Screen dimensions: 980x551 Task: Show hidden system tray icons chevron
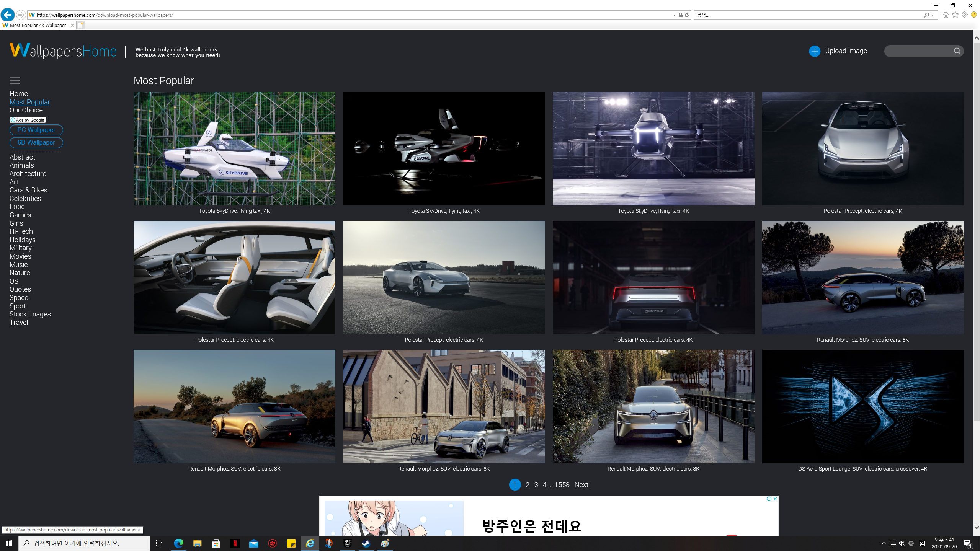coord(884,543)
